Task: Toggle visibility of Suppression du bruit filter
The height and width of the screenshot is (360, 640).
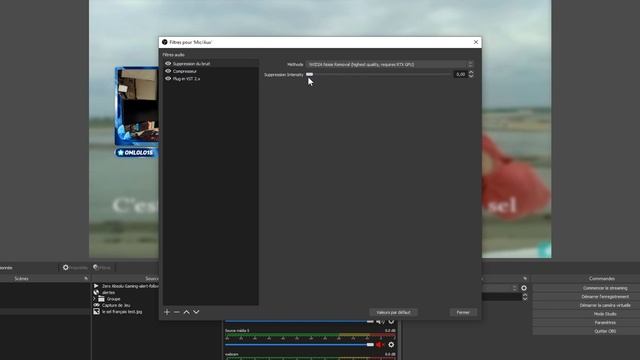Action: coord(168,64)
